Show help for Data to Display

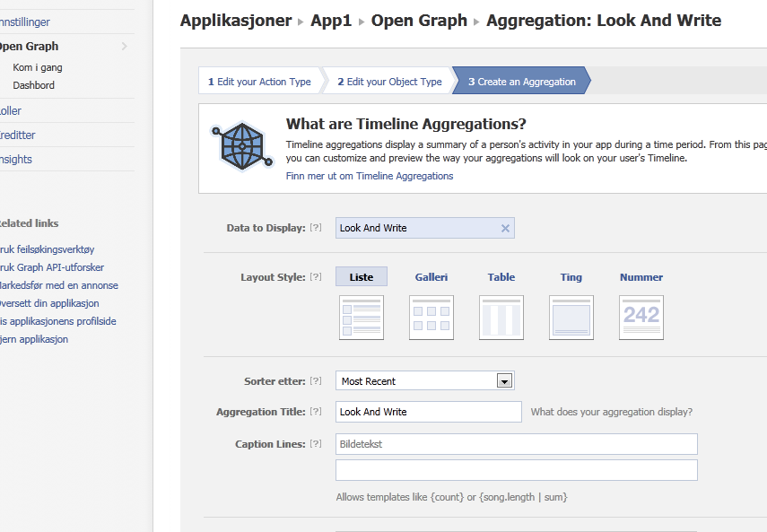316,227
